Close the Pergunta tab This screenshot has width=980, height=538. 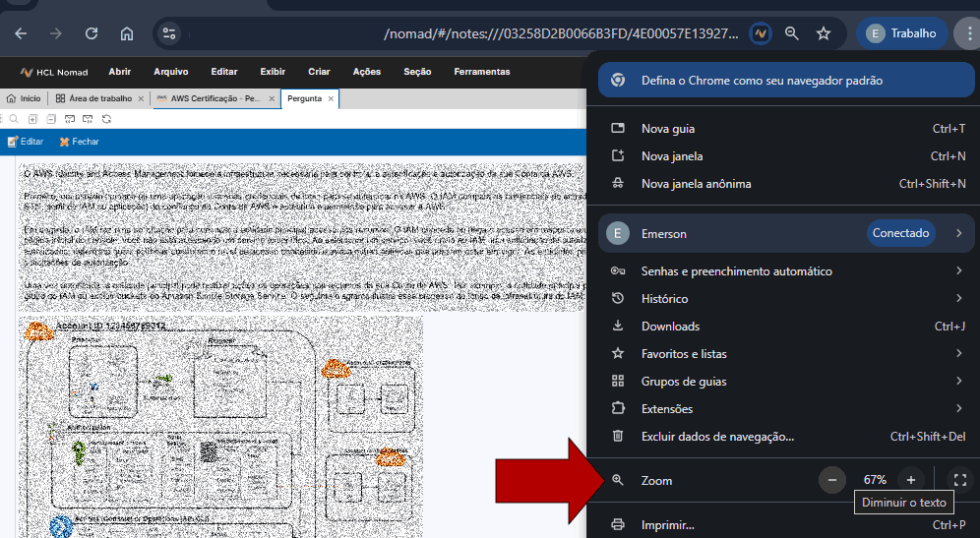[331, 98]
